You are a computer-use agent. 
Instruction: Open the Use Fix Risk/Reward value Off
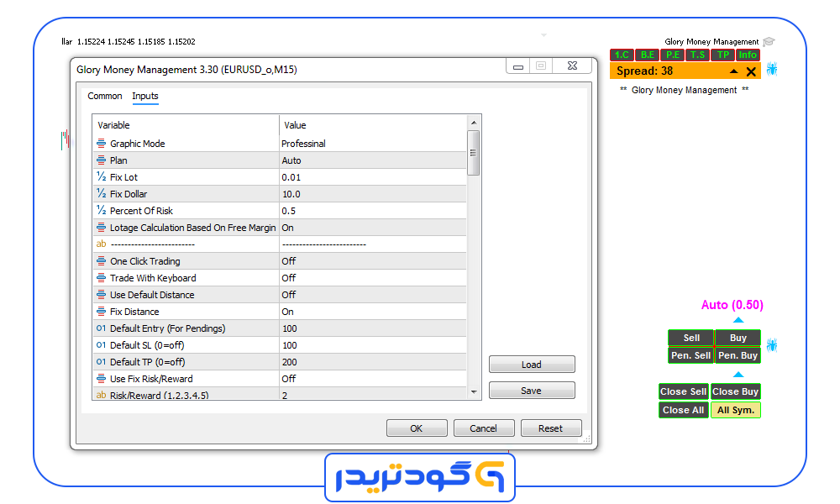373,379
